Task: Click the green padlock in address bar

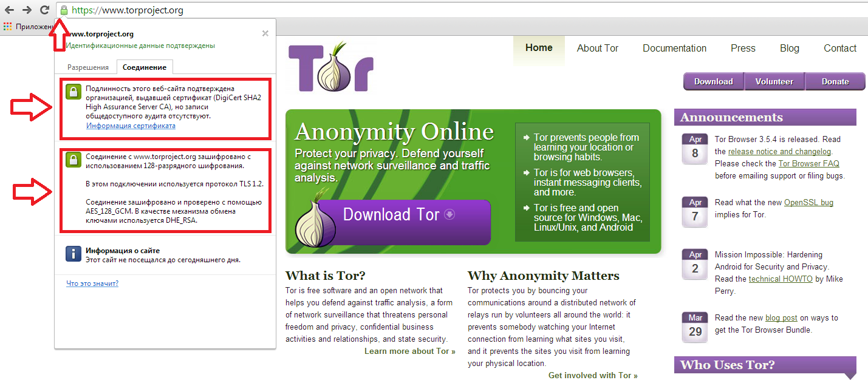Action: point(64,10)
